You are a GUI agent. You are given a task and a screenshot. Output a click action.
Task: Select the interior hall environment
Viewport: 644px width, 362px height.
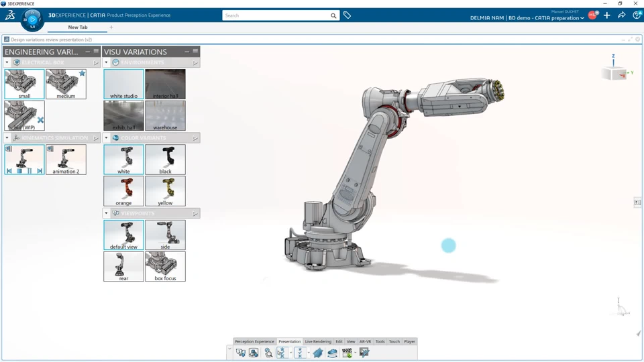pyautogui.click(x=165, y=84)
